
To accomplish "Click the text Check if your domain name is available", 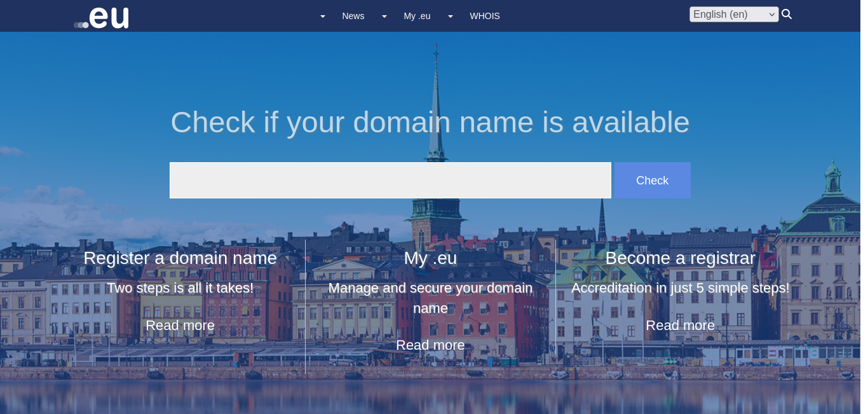I will click(430, 122).
